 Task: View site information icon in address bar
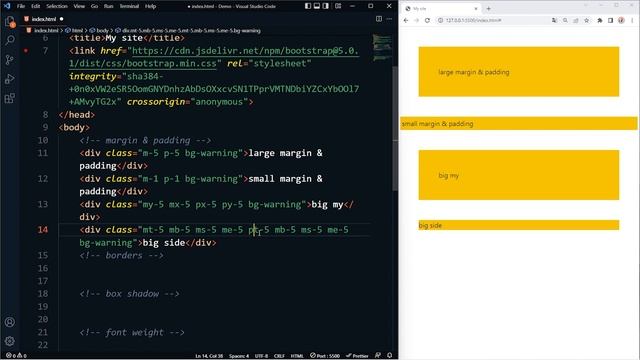pyautogui.click(x=440, y=20)
